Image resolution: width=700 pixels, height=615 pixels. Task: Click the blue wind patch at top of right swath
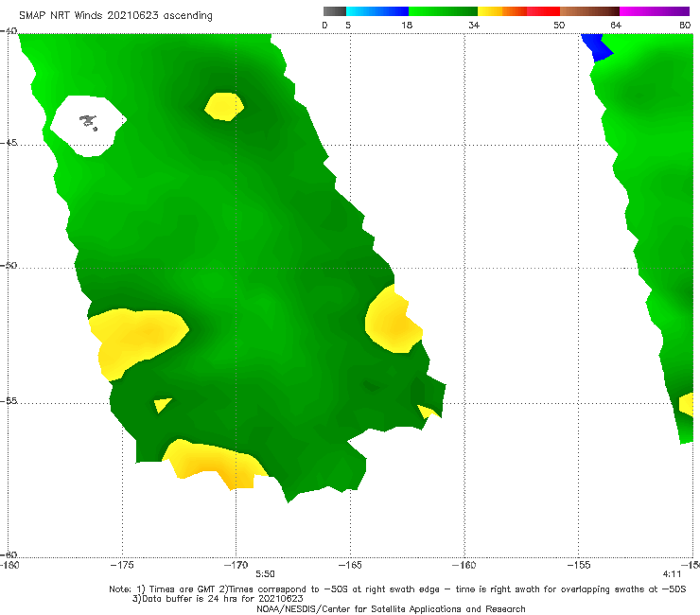pyautogui.click(x=597, y=47)
